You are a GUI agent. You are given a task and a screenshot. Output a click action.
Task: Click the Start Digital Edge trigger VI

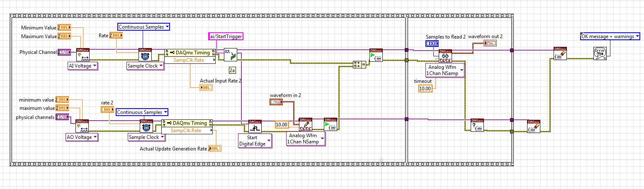coord(255,126)
